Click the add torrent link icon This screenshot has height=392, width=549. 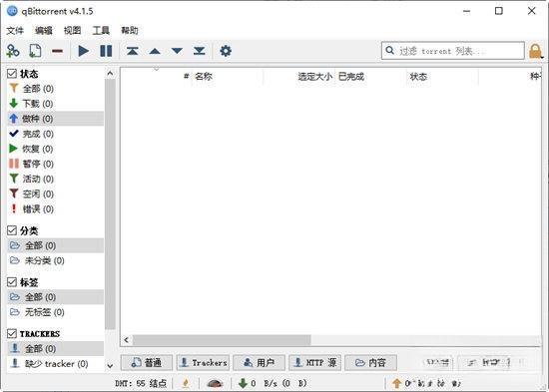13,51
